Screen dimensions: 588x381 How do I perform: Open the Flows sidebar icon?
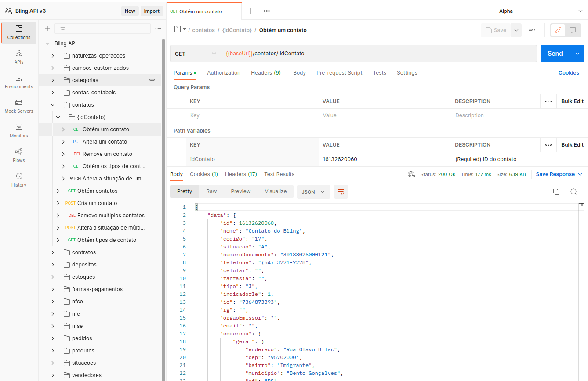[19, 155]
